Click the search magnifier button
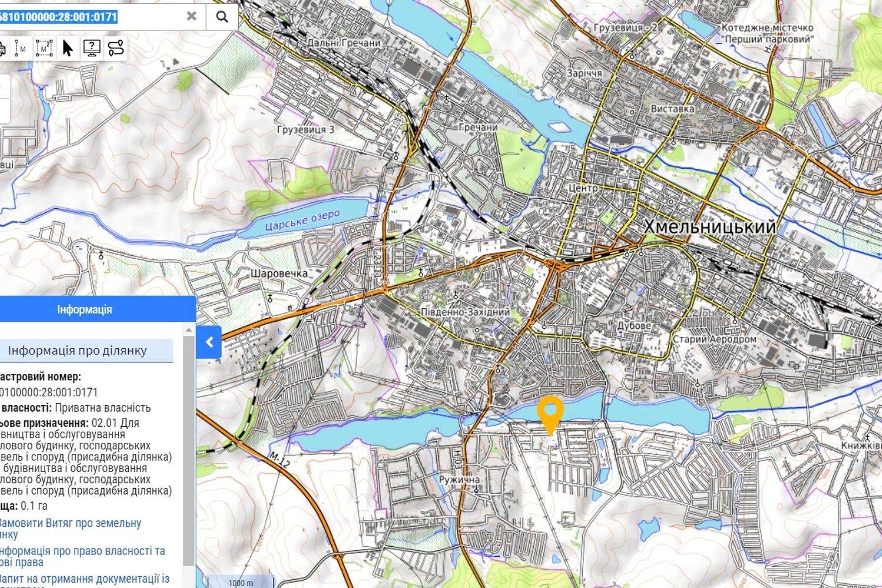 click(222, 16)
